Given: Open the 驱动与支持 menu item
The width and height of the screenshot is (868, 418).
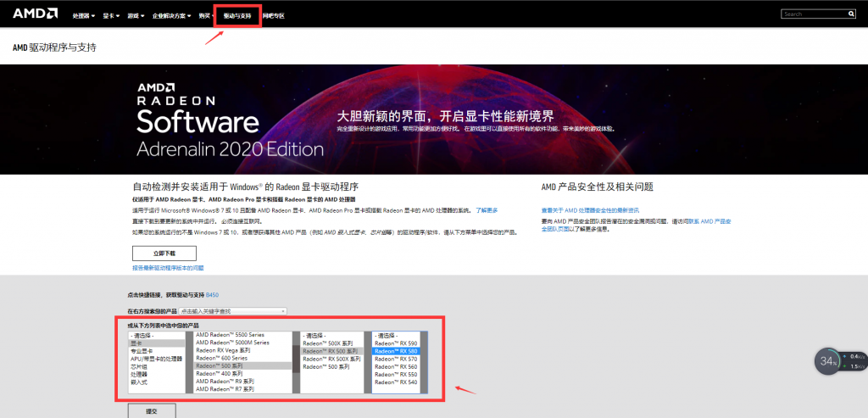Looking at the screenshot, I should click(x=237, y=16).
